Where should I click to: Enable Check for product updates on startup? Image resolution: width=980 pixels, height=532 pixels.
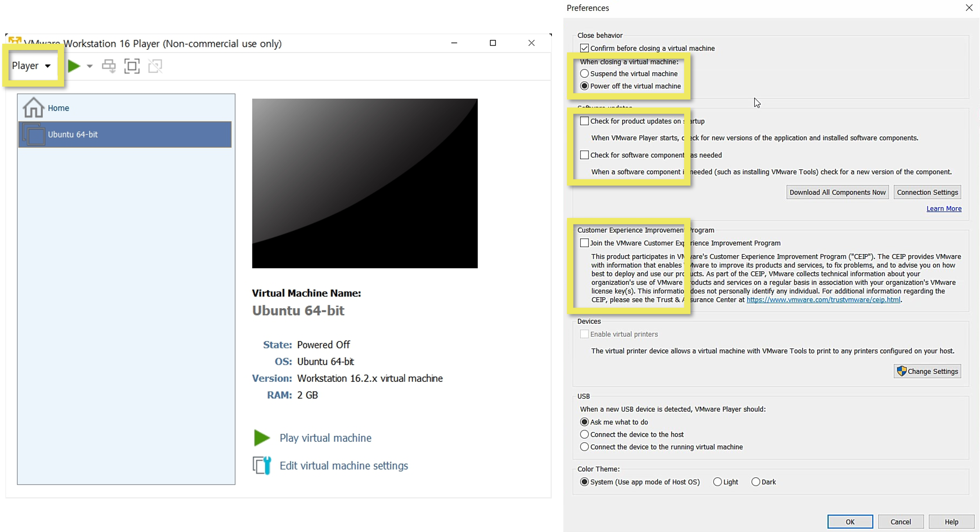click(584, 121)
